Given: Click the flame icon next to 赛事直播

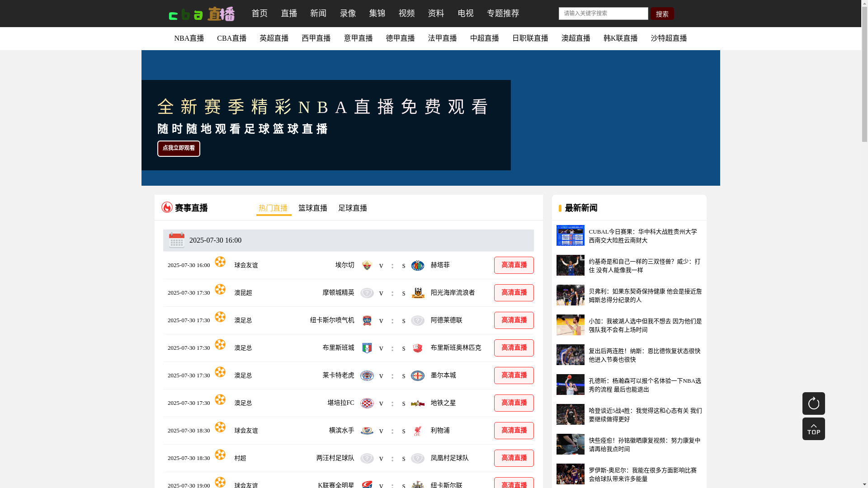Looking at the screenshot, I should click(x=167, y=207).
